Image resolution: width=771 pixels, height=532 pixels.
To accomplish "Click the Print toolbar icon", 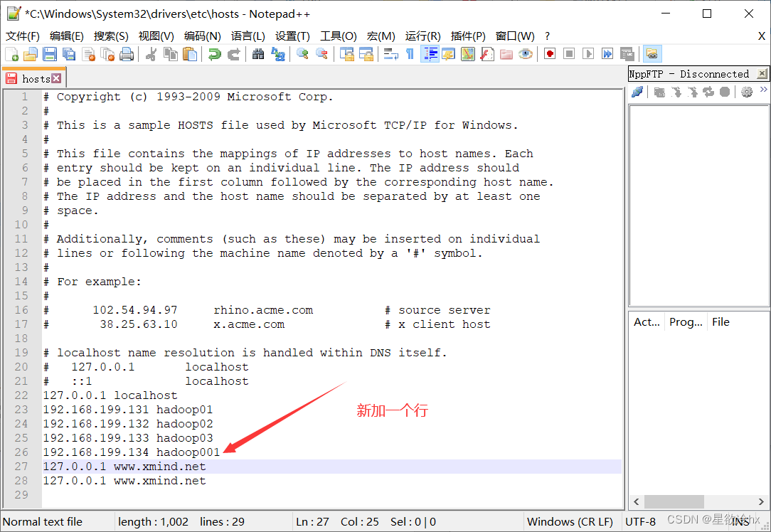I will [x=127, y=54].
